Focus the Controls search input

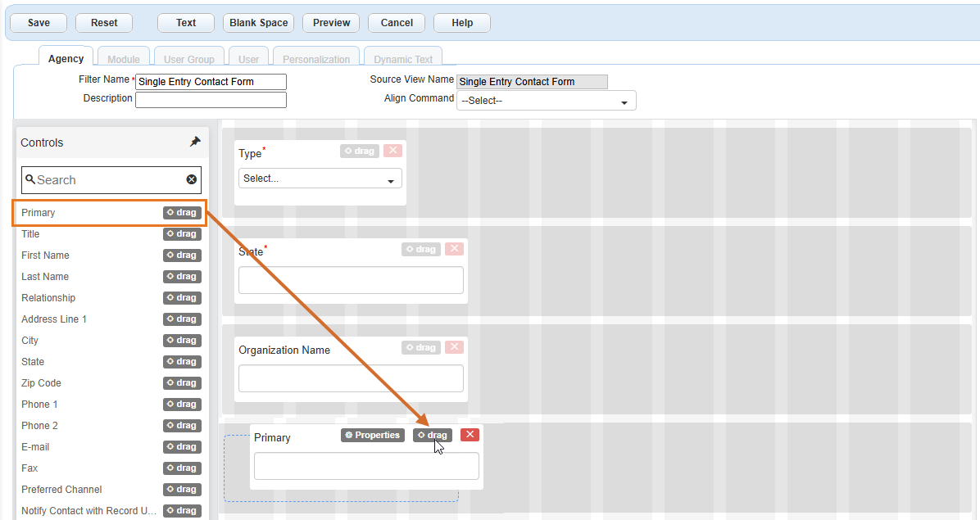point(107,180)
